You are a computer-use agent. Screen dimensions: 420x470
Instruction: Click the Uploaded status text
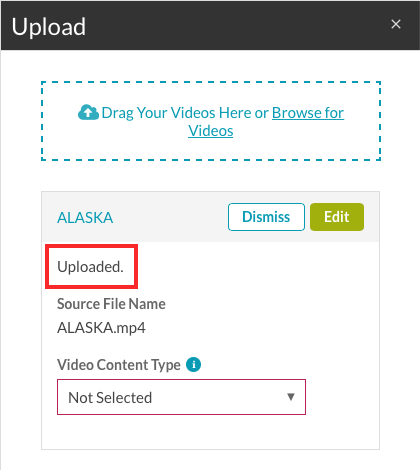click(90, 267)
